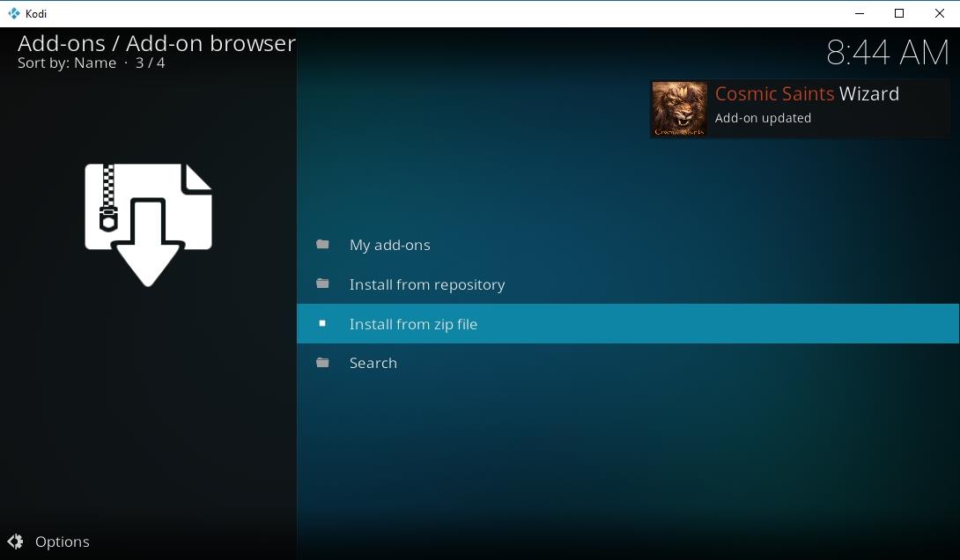Click the 8:44 AM clock display
Viewport: 960px width, 560px height.
click(889, 51)
